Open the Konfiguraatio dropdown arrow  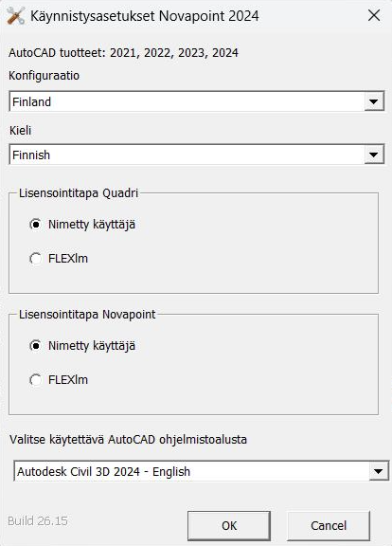[374, 101]
